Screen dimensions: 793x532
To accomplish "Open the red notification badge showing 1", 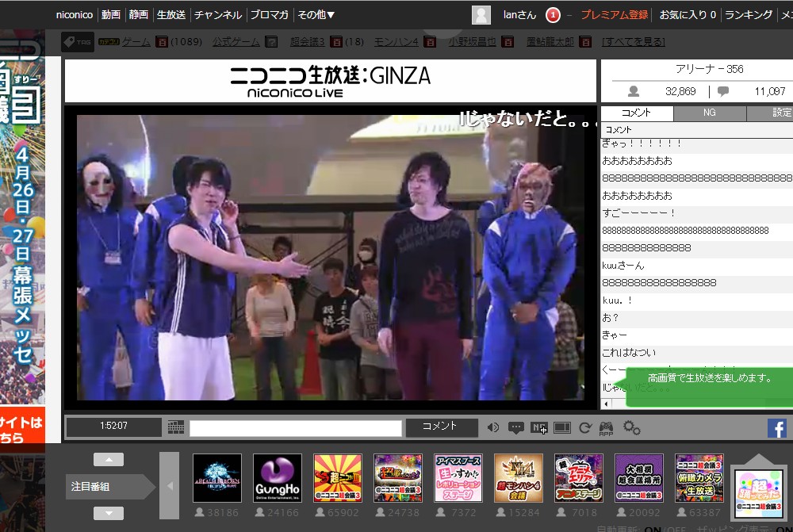I will tap(553, 15).
